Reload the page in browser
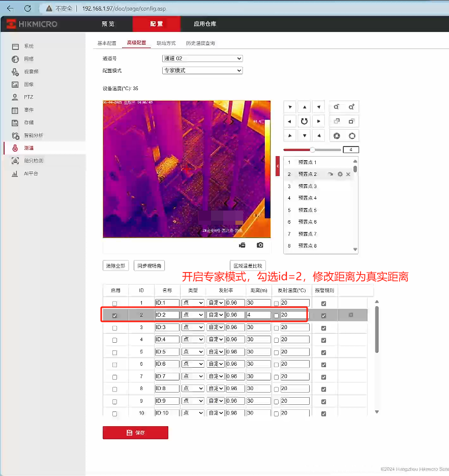This screenshot has width=449, height=476. [x=27, y=9]
